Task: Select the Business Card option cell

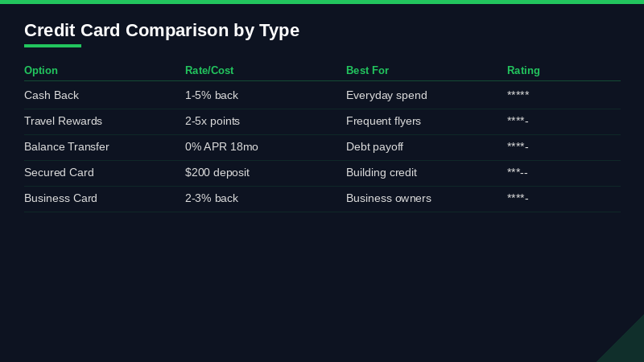Action: [x=60, y=199]
